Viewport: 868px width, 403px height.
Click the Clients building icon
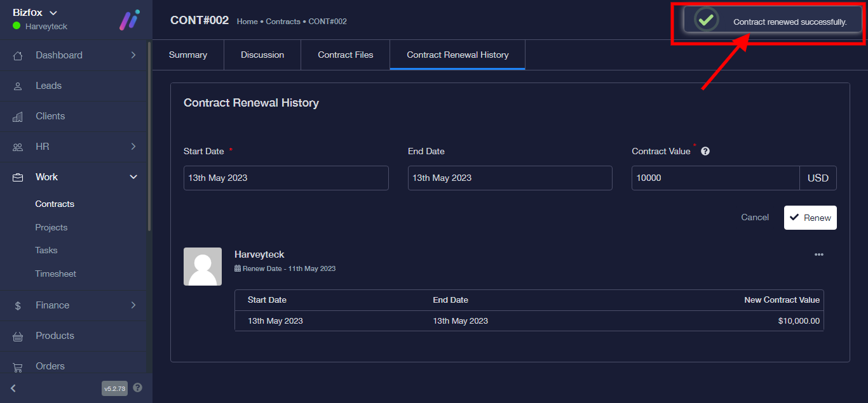pyautogui.click(x=18, y=117)
